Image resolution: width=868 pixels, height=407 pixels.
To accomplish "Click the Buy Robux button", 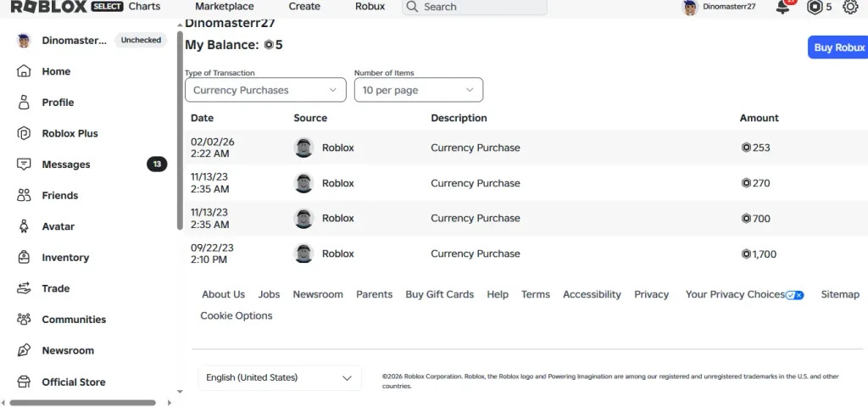I will coord(838,47).
